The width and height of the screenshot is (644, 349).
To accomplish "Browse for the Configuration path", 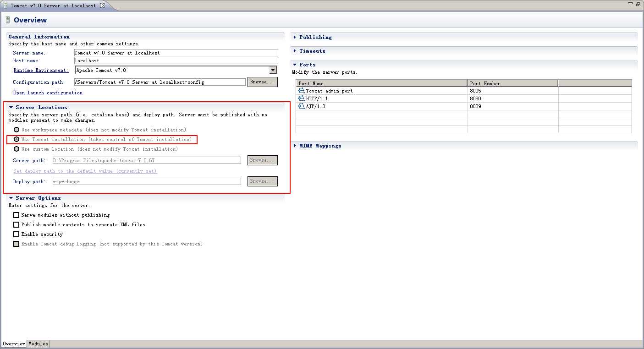I will tap(263, 82).
